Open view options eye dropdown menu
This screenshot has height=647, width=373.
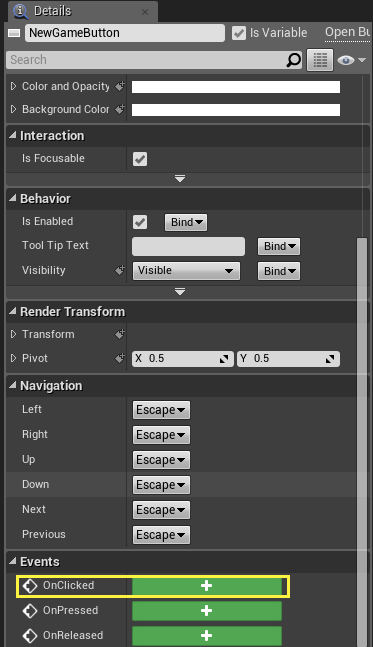[x=352, y=60]
